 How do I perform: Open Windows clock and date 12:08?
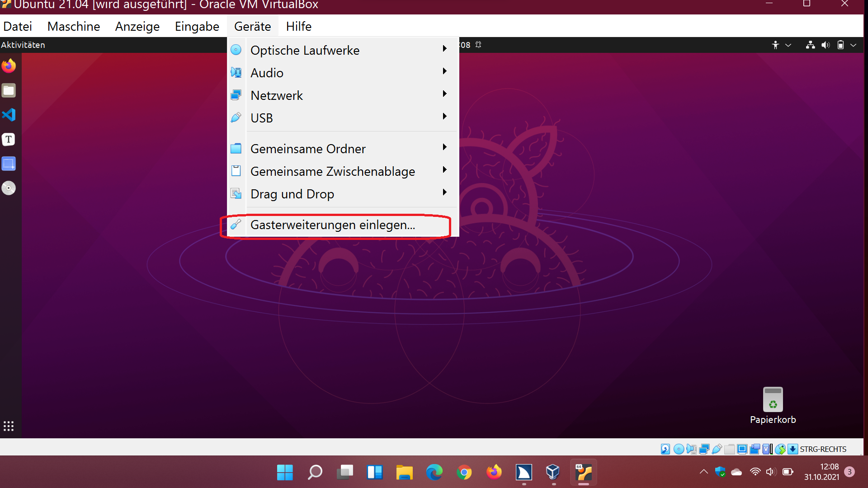(821, 472)
